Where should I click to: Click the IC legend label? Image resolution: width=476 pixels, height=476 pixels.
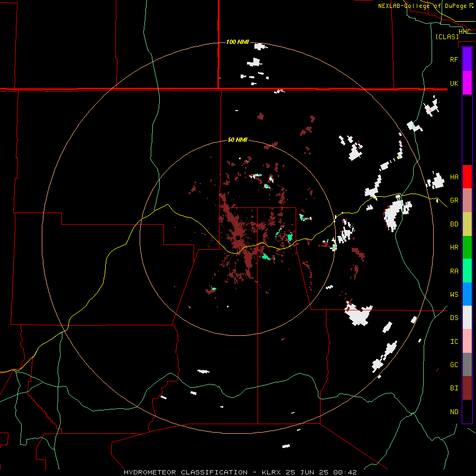pos(454,342)
